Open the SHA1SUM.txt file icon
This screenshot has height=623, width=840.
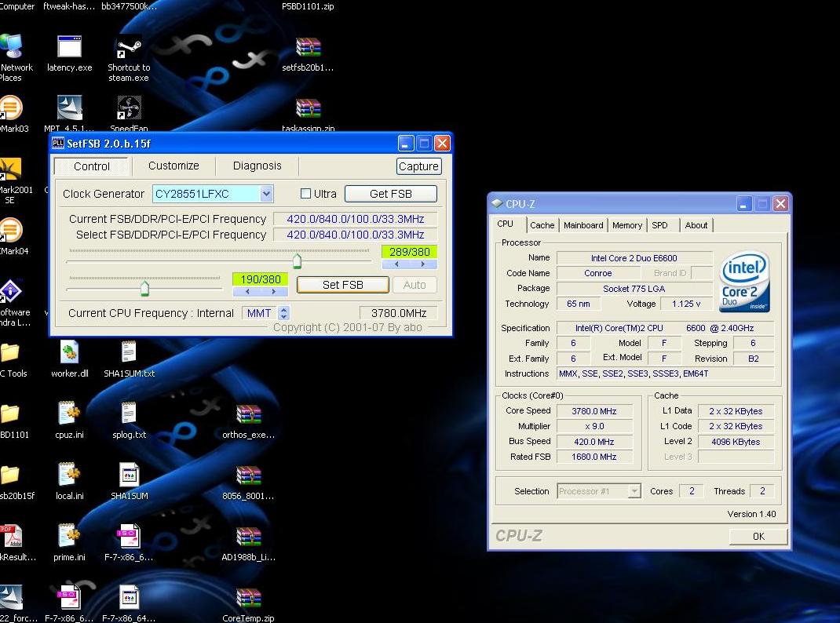(x=129, y=353)
